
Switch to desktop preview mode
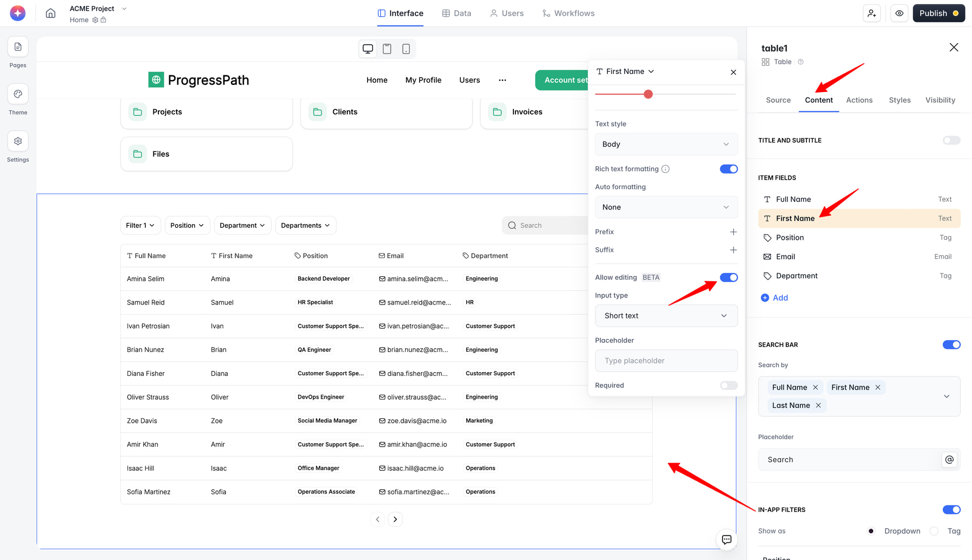point(368,49)
